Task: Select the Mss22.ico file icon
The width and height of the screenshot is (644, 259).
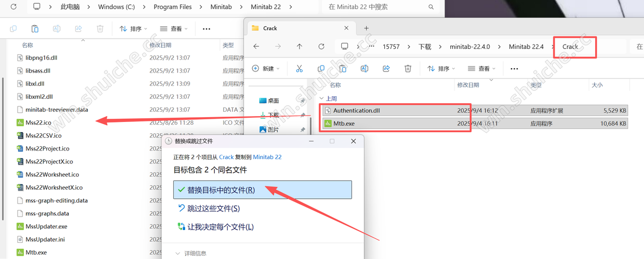Action: pyautogui.click(x=20, y=123)
